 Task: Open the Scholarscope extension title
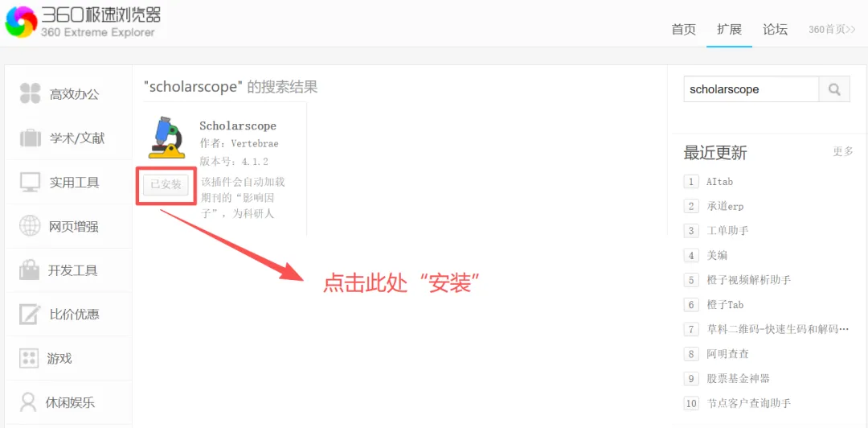[237, 126]
